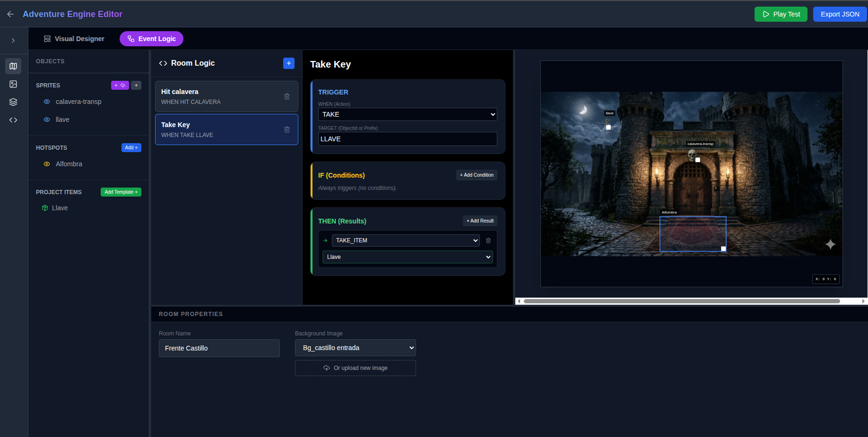Click the canvas horizontal scrollbar
This screenshot has height=437, width=868.
click(681, 301)
